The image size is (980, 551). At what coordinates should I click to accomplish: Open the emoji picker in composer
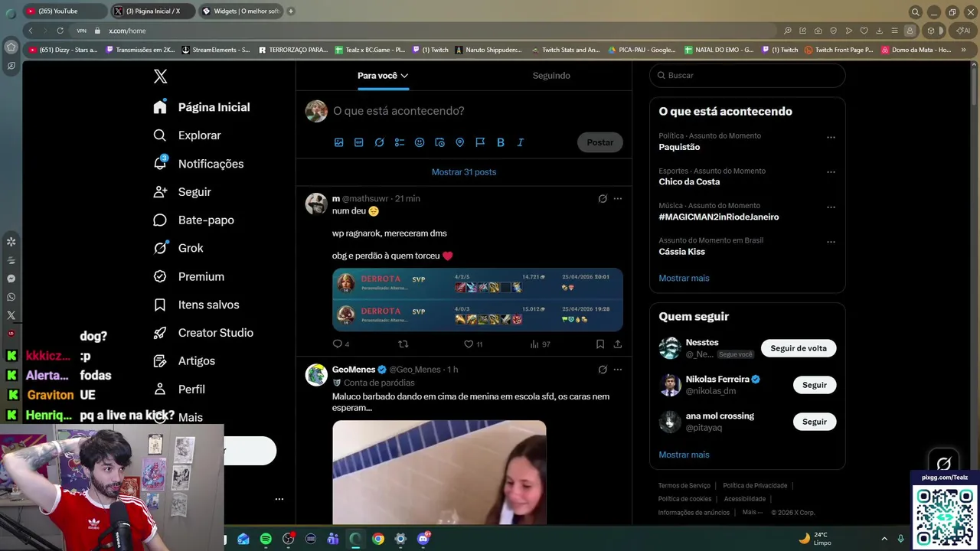[420, 142]
